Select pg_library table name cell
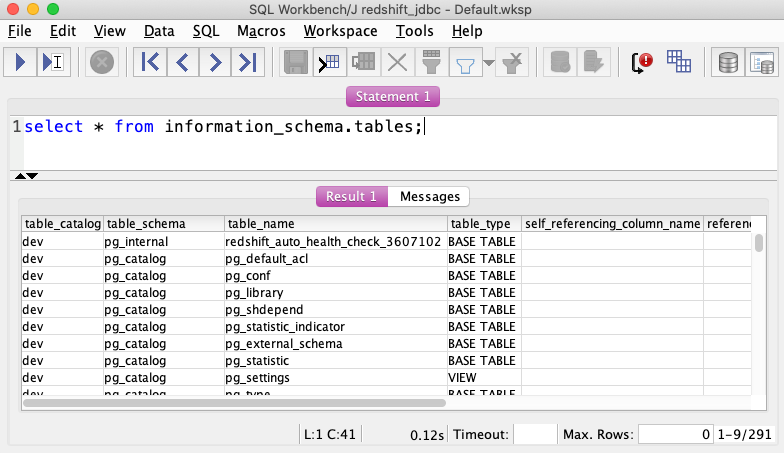The image size is (784, 453). (x=336, y=292)
